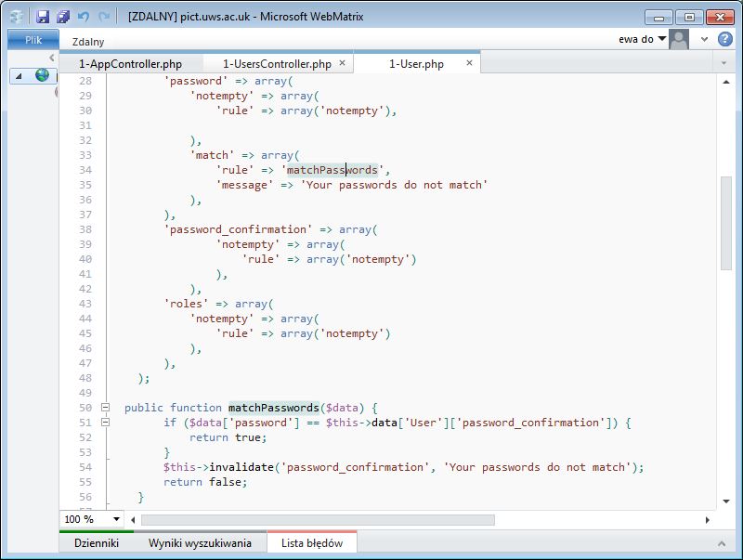The height and width of the screenshot is (560, 743).
Task: Click the 'roles' key on line 43
Action: tap(186, 304)
